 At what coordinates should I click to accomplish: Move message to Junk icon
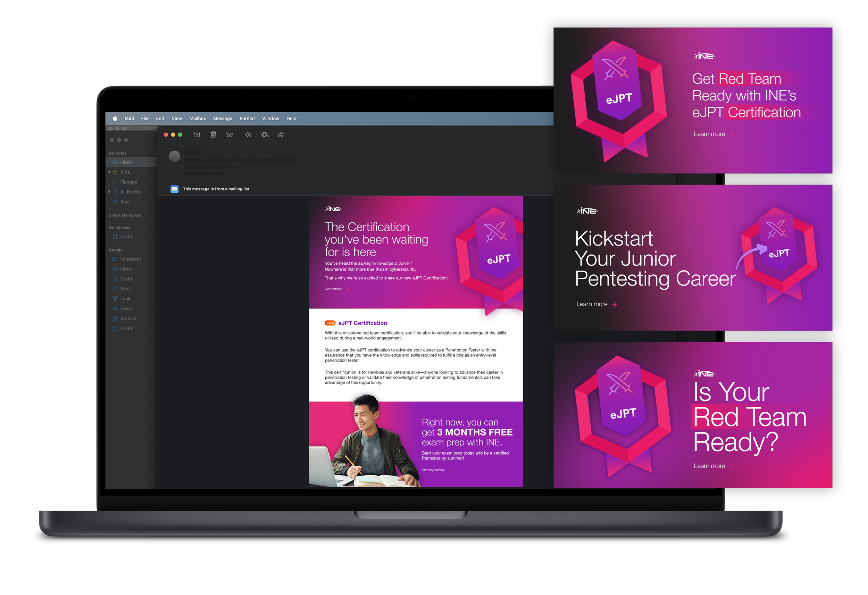click(x=230, y=134)
